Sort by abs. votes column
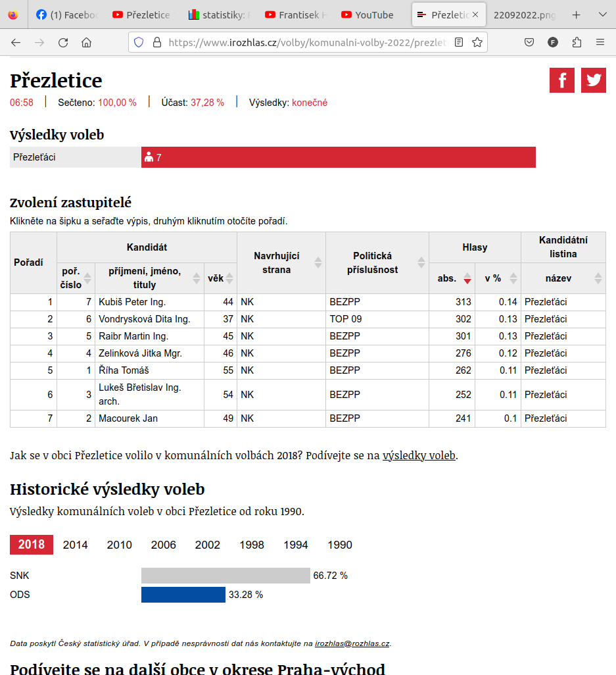 point(467,278)
